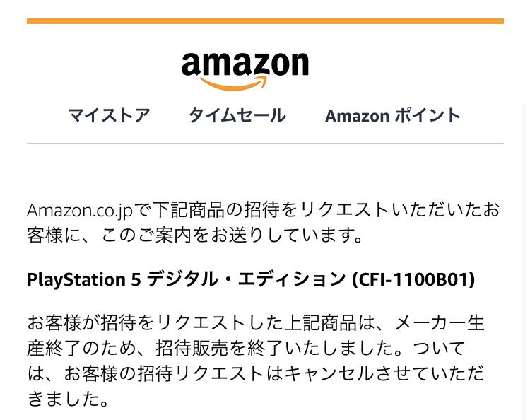Click the 'PlayStation 5' words in the bold heading
The height and width of the screenshot is (420, 530).
click(84, 280)
